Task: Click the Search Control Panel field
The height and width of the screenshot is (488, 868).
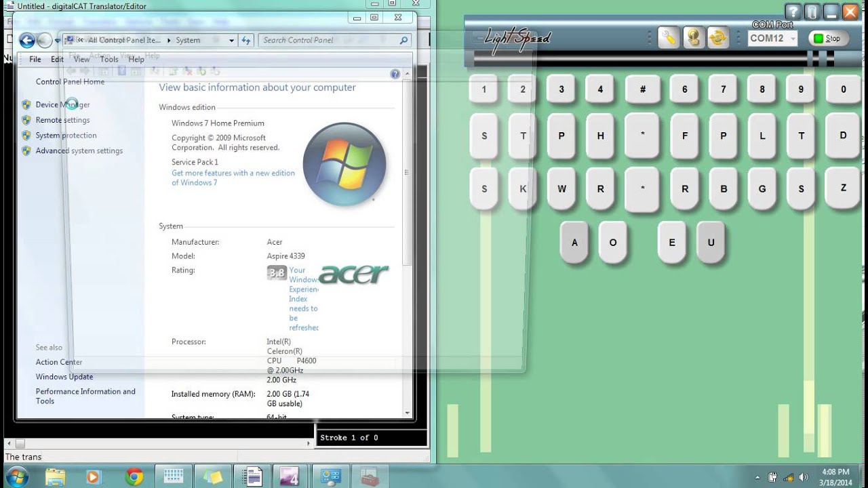Action: pyautogui.click(x=335, y=40)
